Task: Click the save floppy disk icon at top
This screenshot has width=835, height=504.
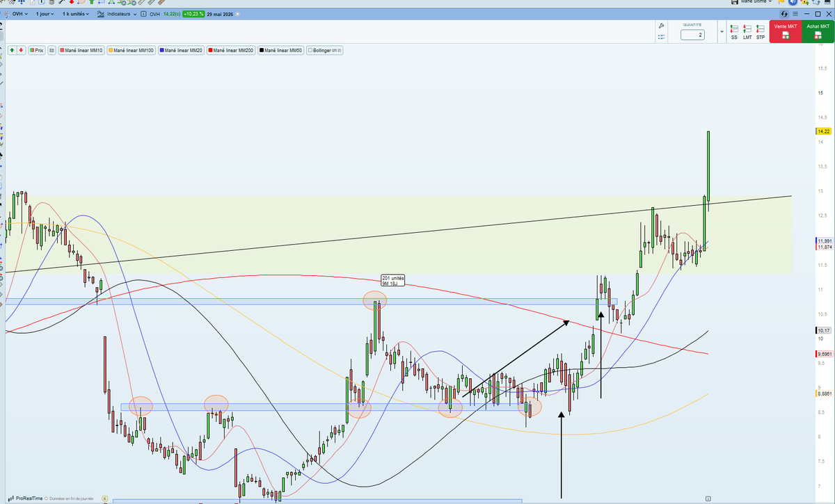Action: pyautogui.click(x=734, y=2)
